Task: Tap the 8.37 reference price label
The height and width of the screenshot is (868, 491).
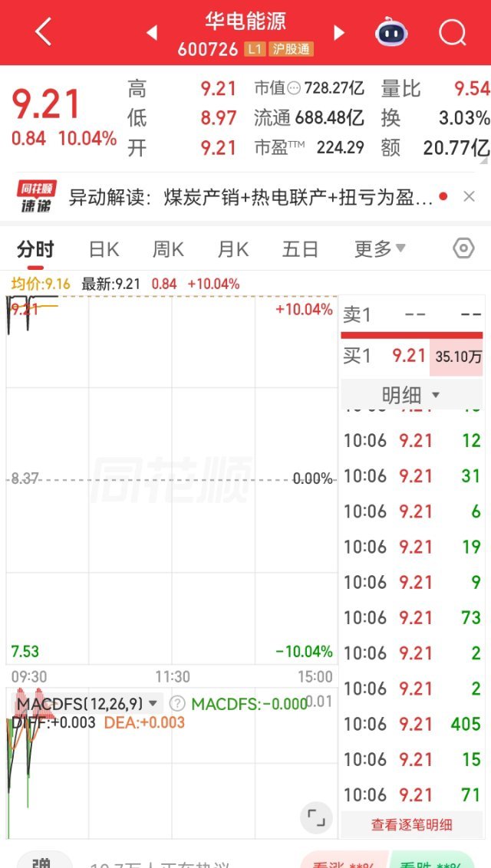Action: (x=24, y=478)
